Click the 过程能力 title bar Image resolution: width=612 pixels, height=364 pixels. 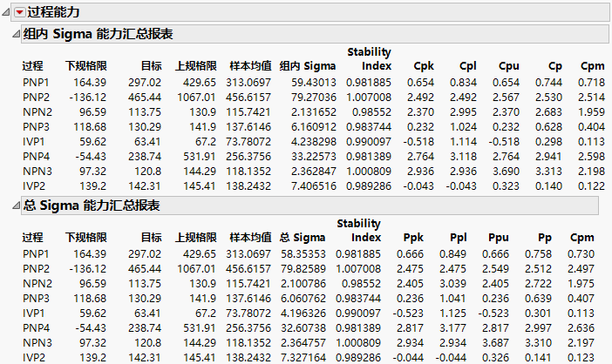(x=310, y=12)
